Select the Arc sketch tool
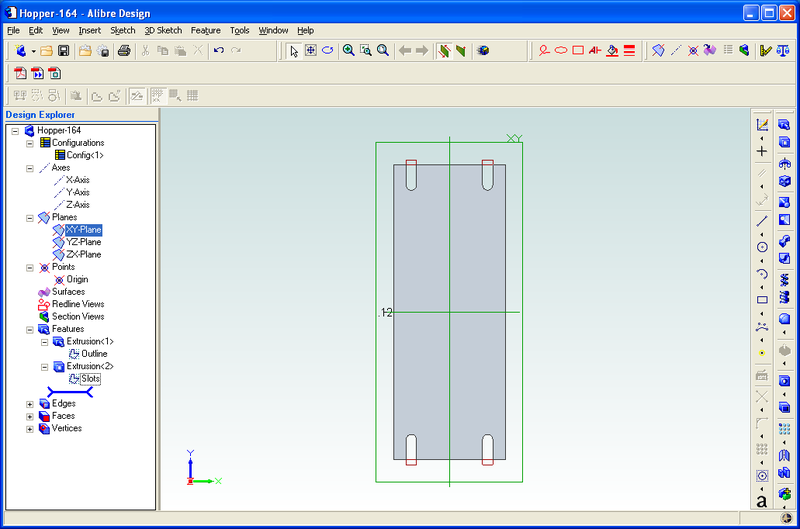This screenshot has height=529, width=800. [x=762, y=273]
